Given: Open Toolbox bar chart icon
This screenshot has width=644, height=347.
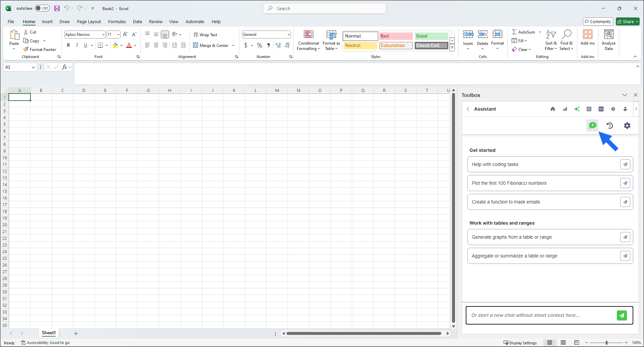Looking at the screenshot, I should point(565,109).
